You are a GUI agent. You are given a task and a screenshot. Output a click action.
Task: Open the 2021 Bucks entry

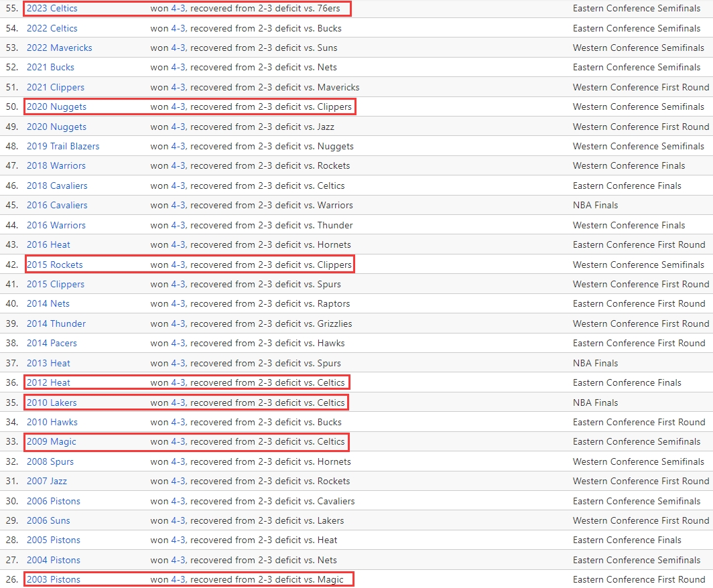pyautogui.click(x=50, y=68)
